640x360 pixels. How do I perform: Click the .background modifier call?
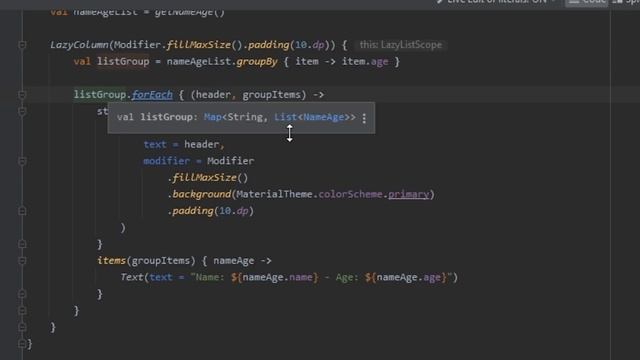click(x=199, y=194)
